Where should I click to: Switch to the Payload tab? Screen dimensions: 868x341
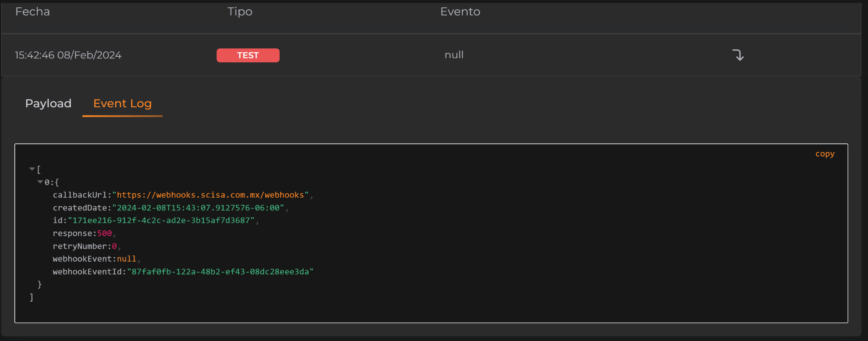point(48,103)
